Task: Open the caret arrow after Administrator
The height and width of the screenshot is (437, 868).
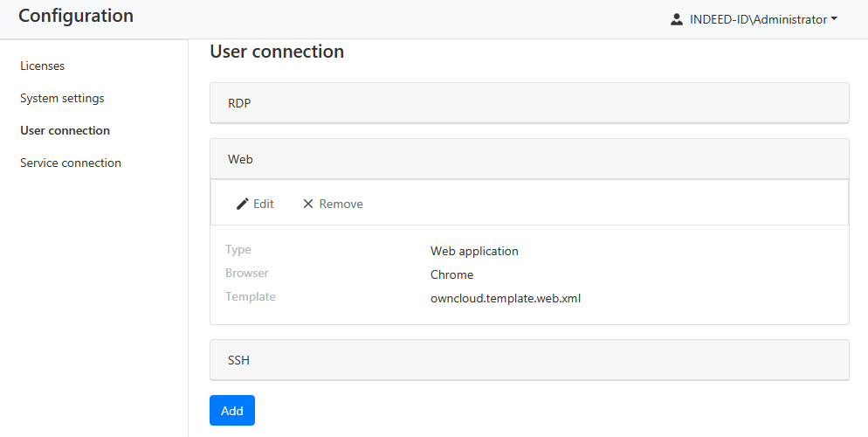Action: (834, 19)
